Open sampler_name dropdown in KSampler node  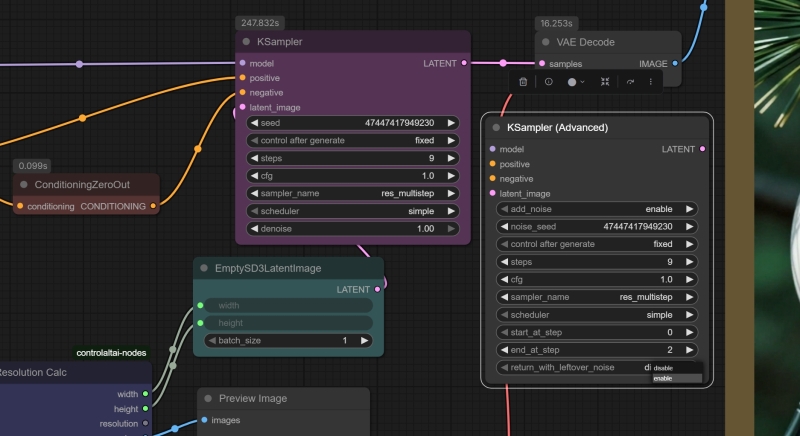(x=352, y=193)
